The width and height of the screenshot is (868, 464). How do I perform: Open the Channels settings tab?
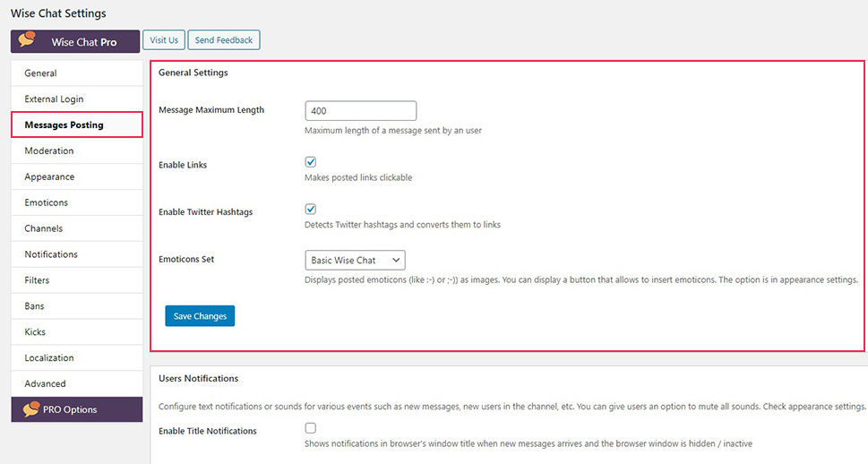point(77,228)
